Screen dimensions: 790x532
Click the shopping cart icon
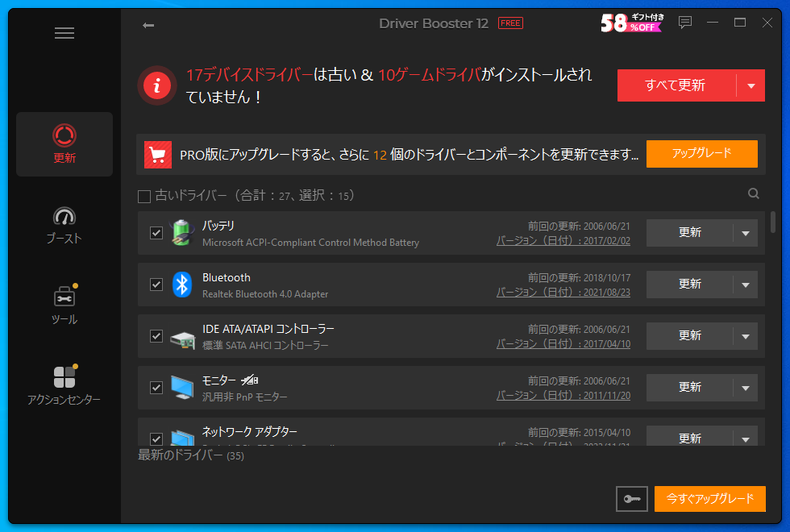(x=158, y=155)
